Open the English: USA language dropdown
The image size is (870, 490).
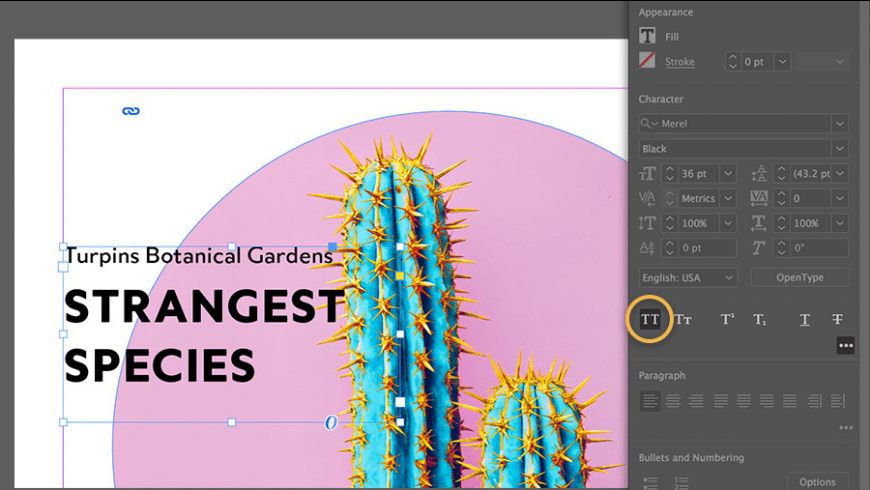coord(688,277)
